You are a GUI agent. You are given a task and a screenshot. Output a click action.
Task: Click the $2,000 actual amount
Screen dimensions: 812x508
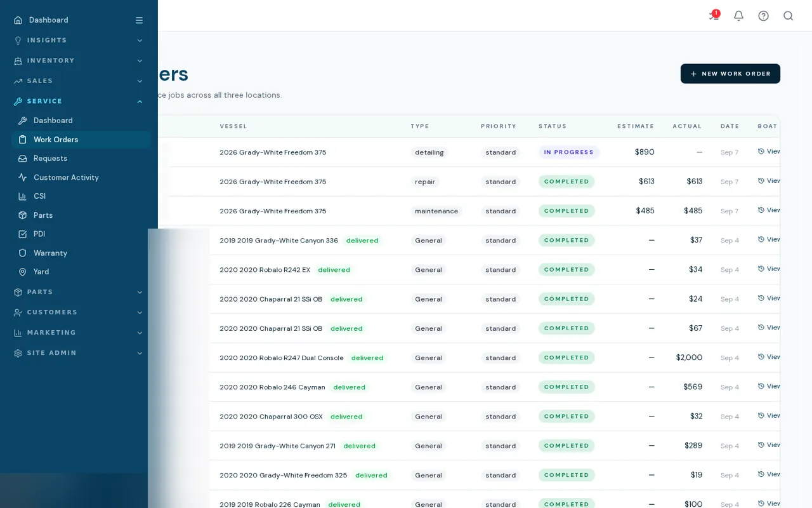tap(689, 358)
